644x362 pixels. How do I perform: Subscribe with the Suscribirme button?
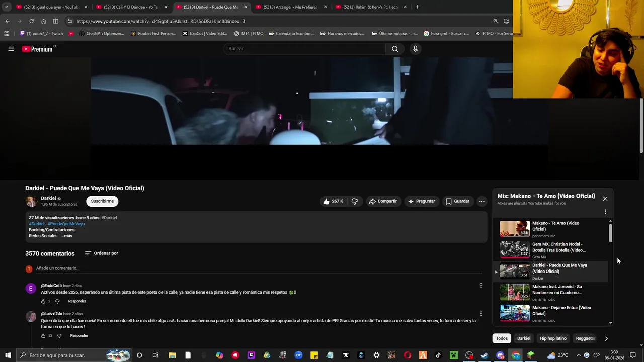(102, 201)
